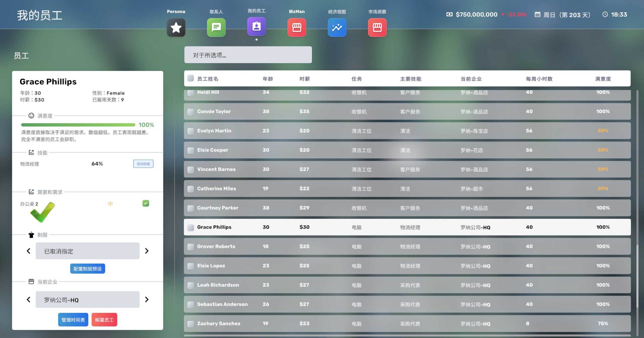
Task: Click the 技能 section chart icon
Action: 31,152
